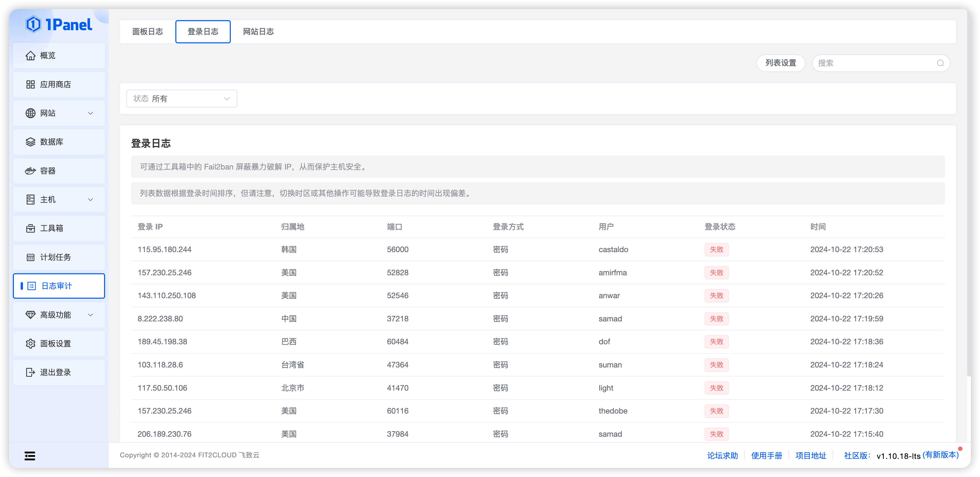
Task: Switch to the 面板日志 tab
Action: click(x=148, y=31)
